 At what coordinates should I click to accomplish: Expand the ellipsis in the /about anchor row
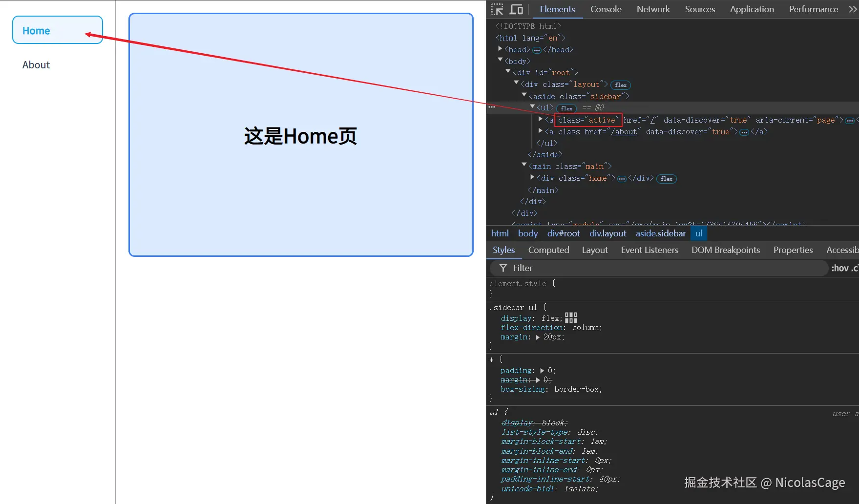point(744,132)
